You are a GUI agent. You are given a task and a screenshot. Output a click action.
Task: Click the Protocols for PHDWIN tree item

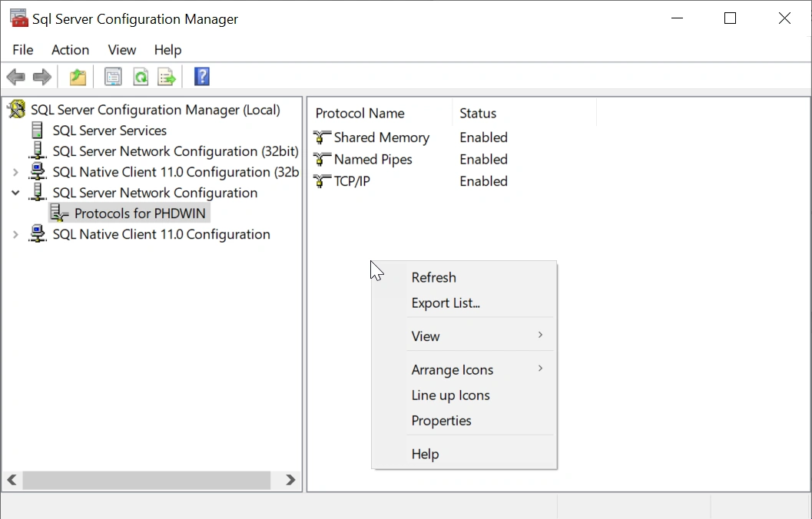140,213
